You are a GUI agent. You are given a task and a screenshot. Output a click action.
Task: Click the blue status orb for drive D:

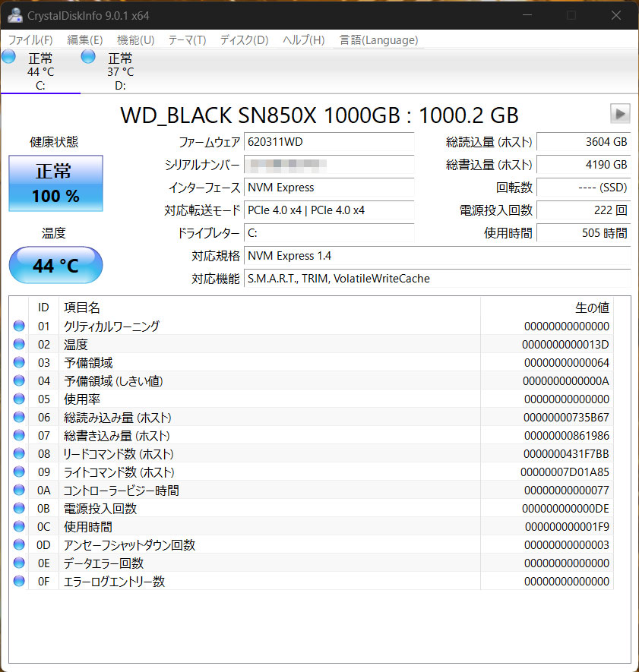88,57
